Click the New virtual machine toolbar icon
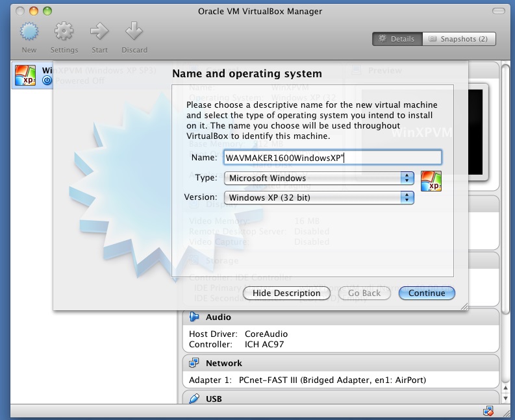 click(x=29, y=31)
